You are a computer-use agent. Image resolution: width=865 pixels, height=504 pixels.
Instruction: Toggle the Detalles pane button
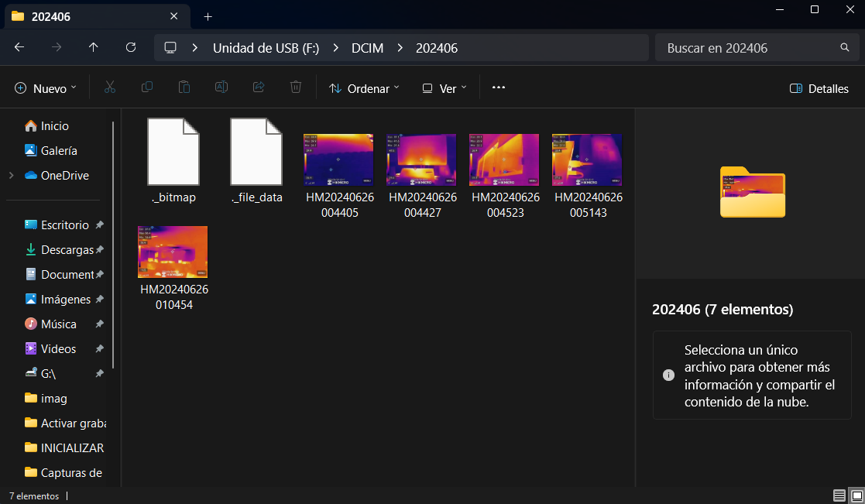[819, 88]
